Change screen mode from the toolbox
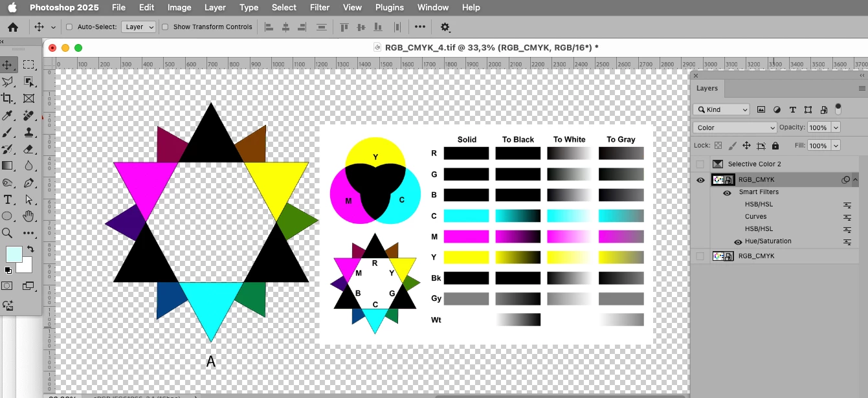The height and width of the screenshot is (398, 868). (28, 286)
